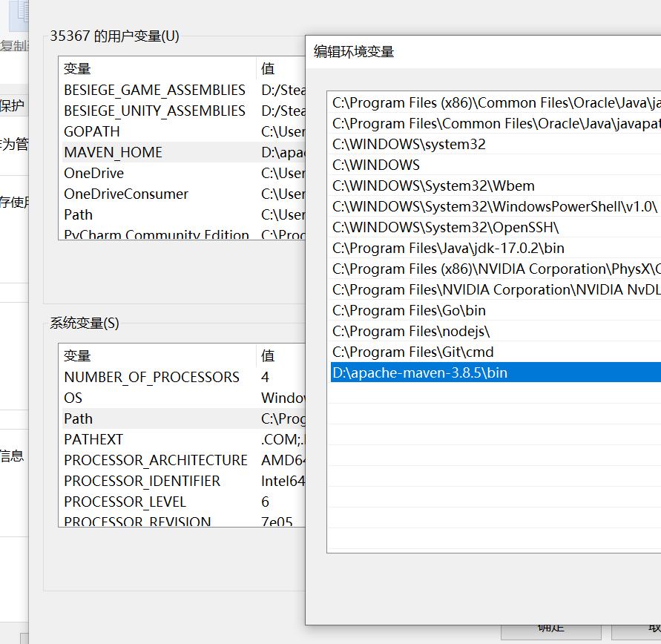Select the OneDriveConsumer user variable
661x644 pixels.
126,194
